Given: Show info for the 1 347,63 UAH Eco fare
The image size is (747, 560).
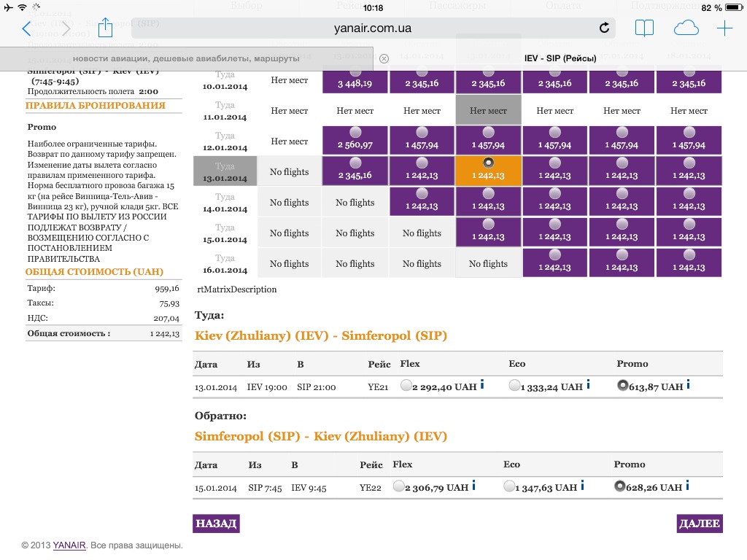Looking at the screenshot, I should click(583, 486).
